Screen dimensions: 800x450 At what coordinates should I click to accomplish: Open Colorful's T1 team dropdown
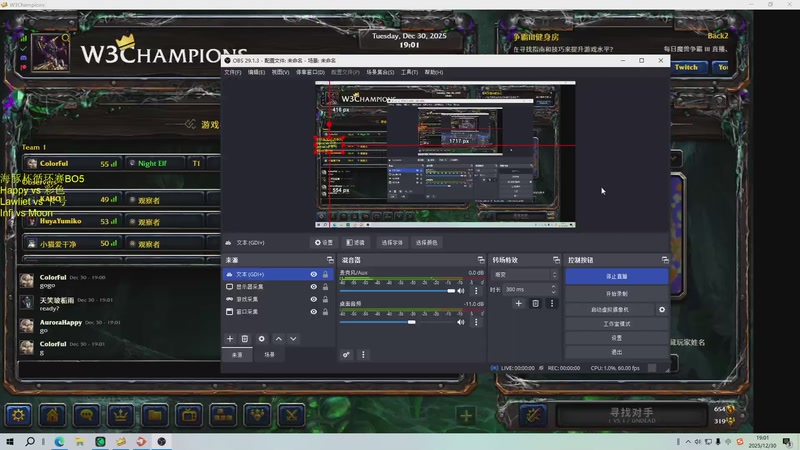[197, 163]
